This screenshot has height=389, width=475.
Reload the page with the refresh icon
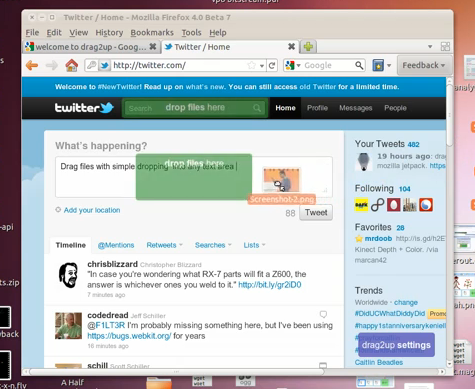[x=272, y=65]
